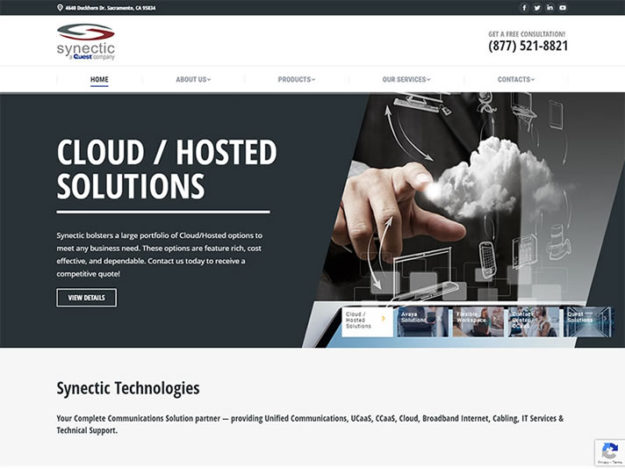
Task: Open the Facebook social icon
Action: (524, 8)
